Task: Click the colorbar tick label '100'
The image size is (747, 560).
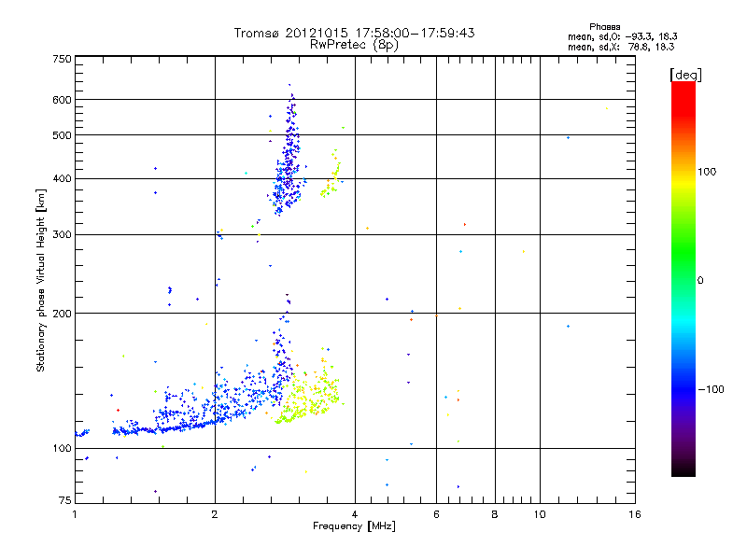Action: tap(707, 172)
